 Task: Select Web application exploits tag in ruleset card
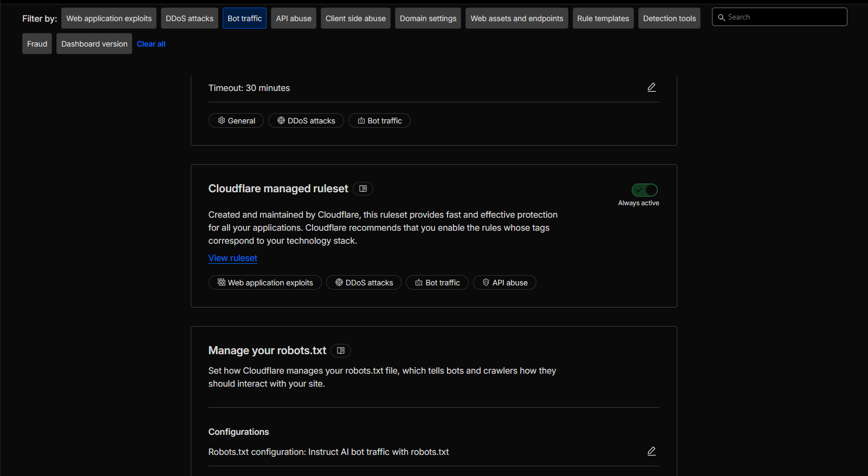point(265,283)
